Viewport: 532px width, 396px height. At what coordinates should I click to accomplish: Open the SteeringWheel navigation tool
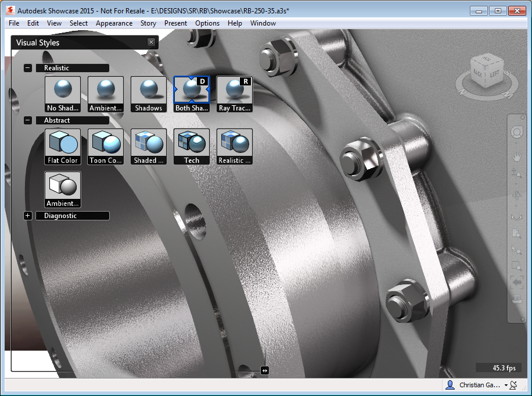tap(516, 132)
